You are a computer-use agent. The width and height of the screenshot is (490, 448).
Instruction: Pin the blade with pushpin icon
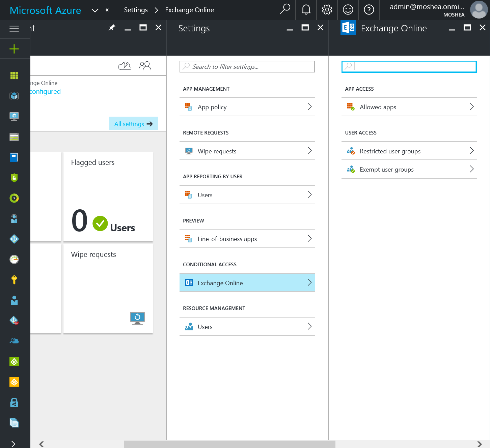[x=112, y=28]
